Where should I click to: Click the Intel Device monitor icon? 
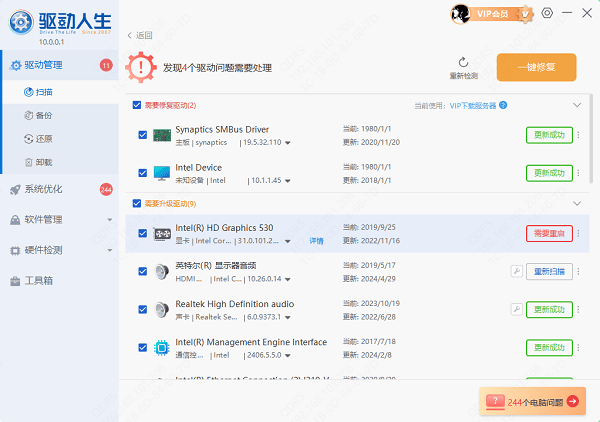(x=162, y=173)
